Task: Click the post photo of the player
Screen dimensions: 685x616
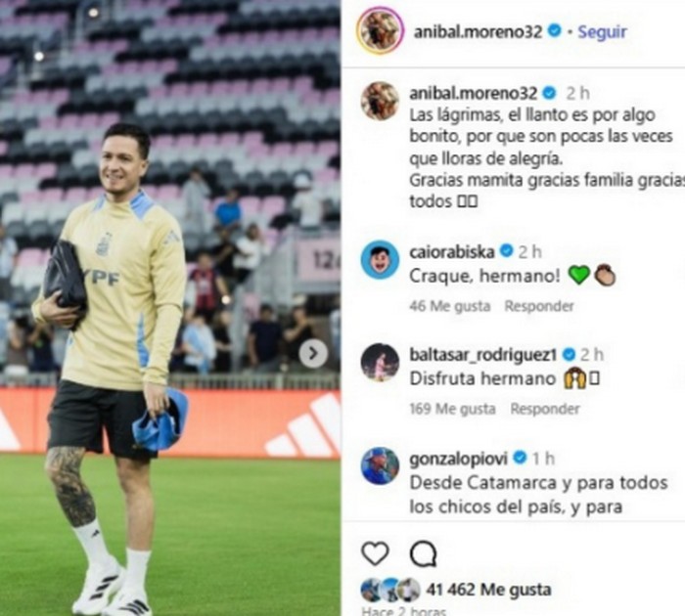Action: point(170,308)
